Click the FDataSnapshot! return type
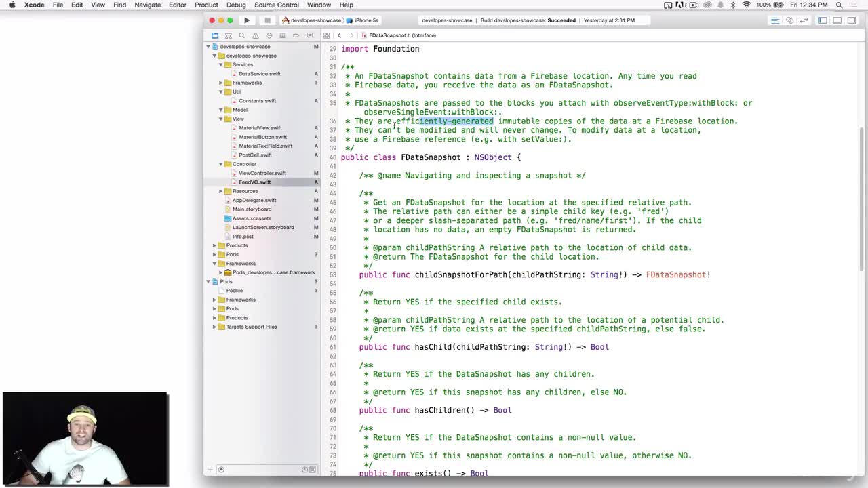Viewport: 868px width, 488px height. [678, 275]
